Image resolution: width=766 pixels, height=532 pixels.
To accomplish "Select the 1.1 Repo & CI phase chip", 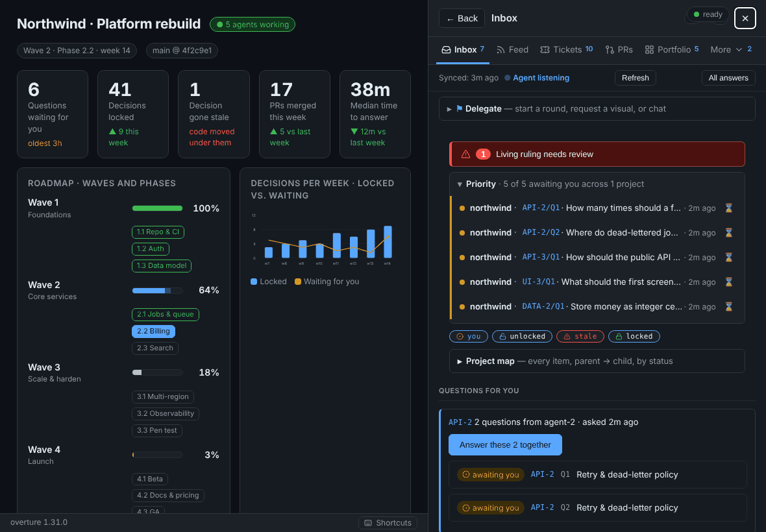I will point(158,232).
